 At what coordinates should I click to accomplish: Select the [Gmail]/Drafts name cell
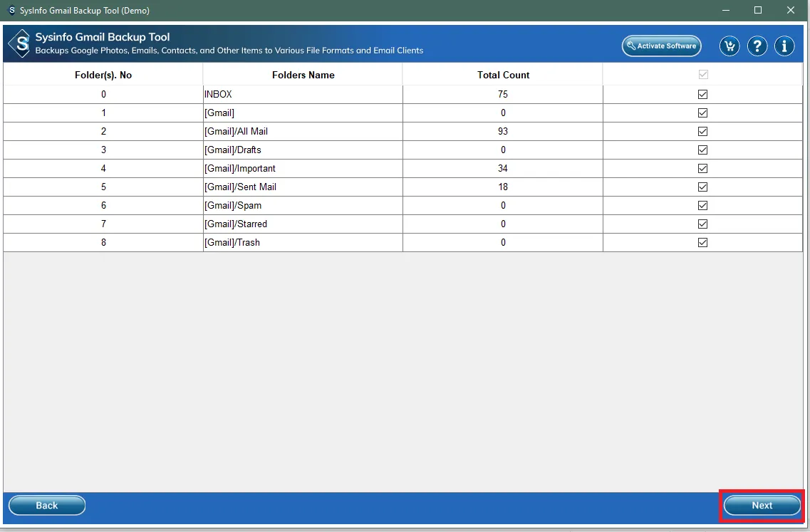(303, 150)
